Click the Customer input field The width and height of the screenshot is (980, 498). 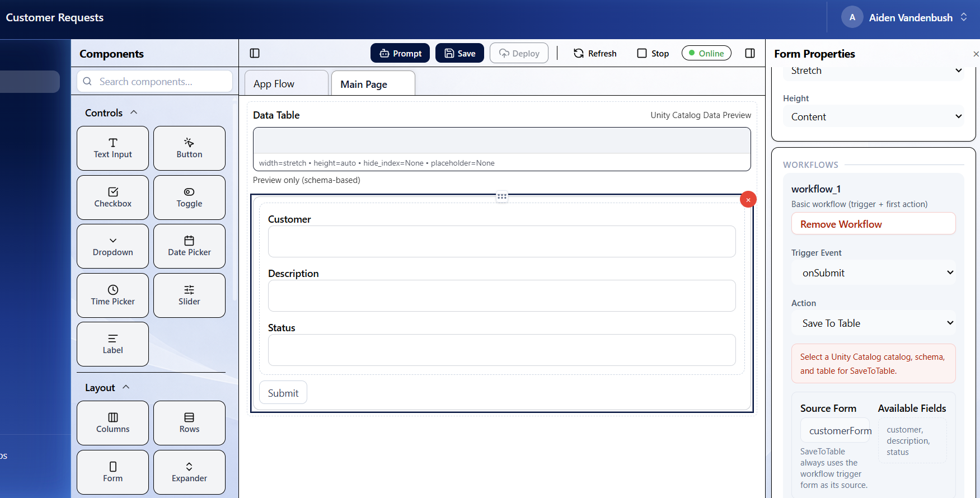pyautogui.click(x=501, y=241)
